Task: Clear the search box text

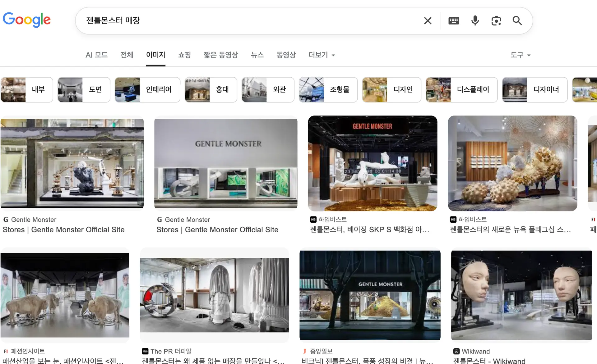Action: click(428, 21)
